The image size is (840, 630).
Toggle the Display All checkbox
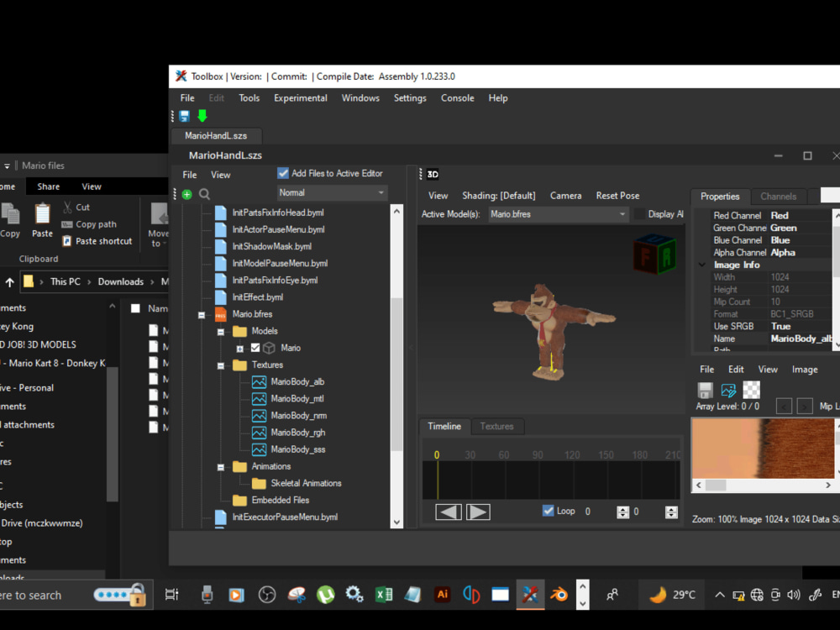click(639, 214)
